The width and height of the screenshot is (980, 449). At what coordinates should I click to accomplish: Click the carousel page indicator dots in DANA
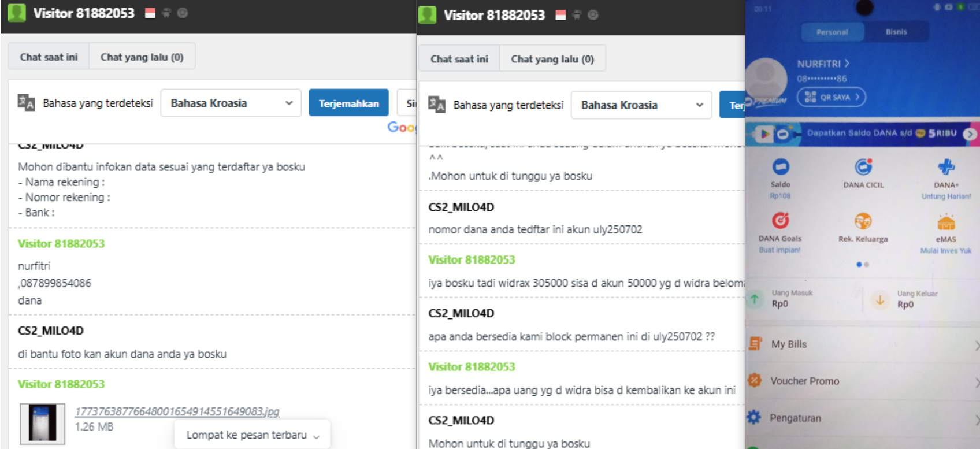tap(863, 264)
